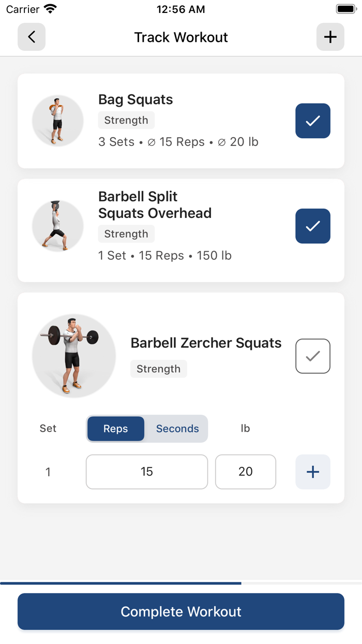Click the Wi-Fi icon in status bar
Image resolution: width=362 pixels, height=644 pixels.
pos(49,8)
